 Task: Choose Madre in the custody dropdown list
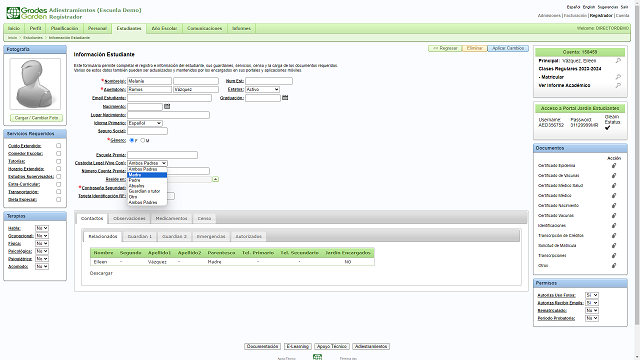tap(147, 175)
